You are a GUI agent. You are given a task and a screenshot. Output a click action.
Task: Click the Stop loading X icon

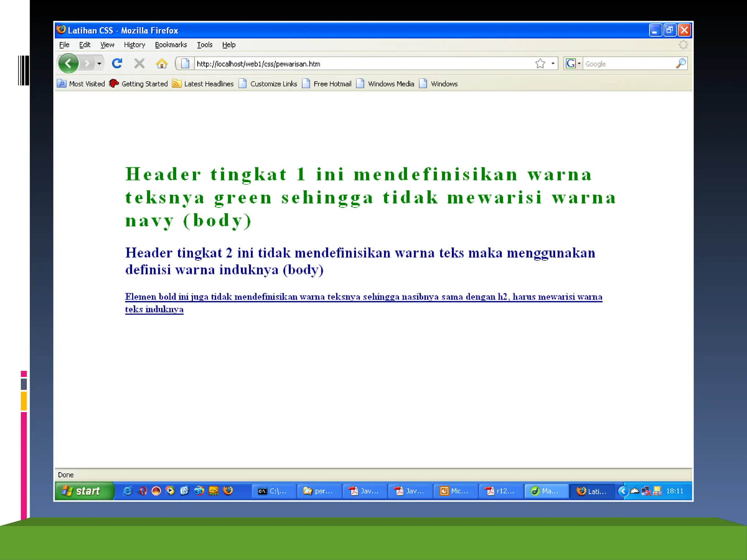tap(139, 63)
